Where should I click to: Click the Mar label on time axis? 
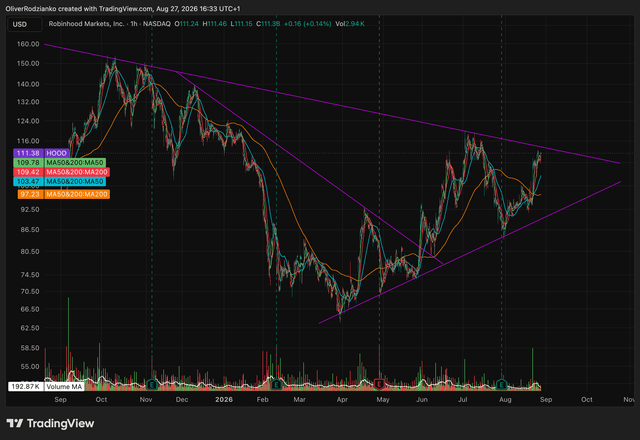coord(299,400)
